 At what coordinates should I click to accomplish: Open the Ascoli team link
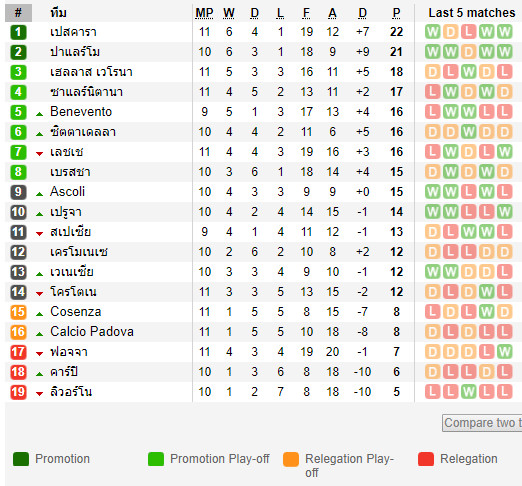(x=67, y=192)
